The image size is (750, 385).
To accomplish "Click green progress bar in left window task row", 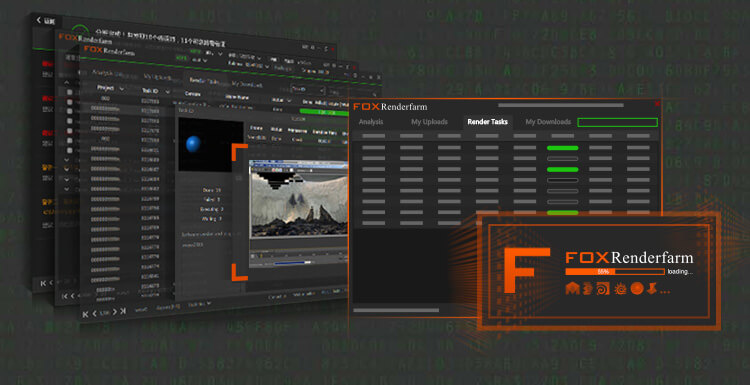I will 324,112.
